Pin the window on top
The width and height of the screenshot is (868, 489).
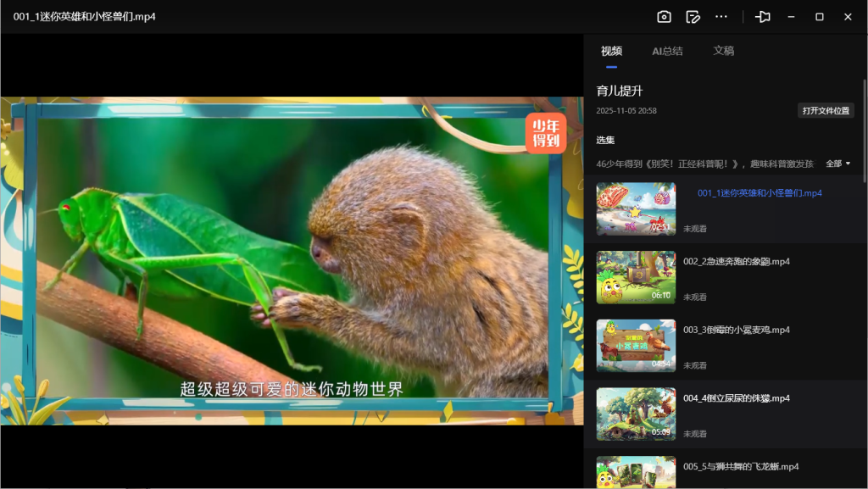point(763,17)
